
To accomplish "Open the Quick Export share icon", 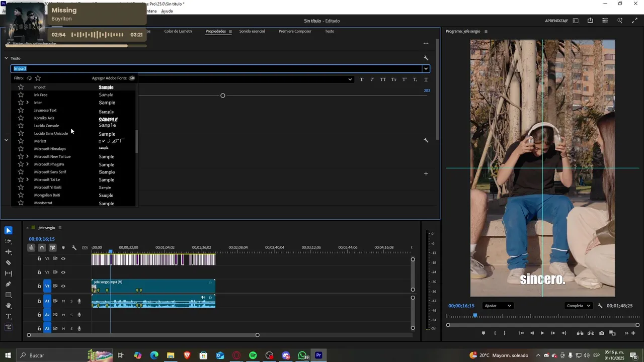I will (x=590, y=21).
